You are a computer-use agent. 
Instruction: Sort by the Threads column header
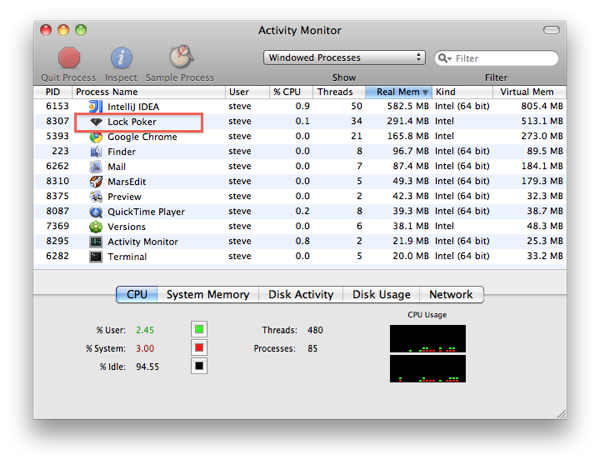coord(339,92)
